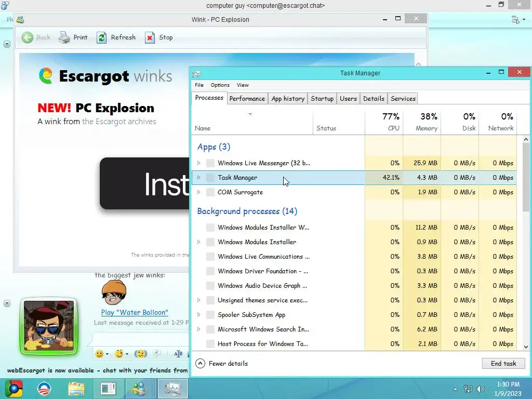Click the chat message input field
The height and width of the screenshot is (399, 532).
[140, 339]
